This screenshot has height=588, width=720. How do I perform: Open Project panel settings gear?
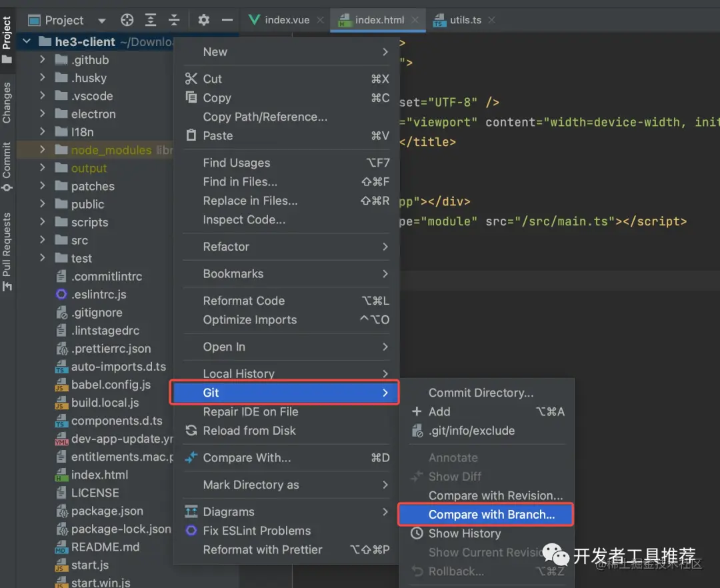[203, 20]
